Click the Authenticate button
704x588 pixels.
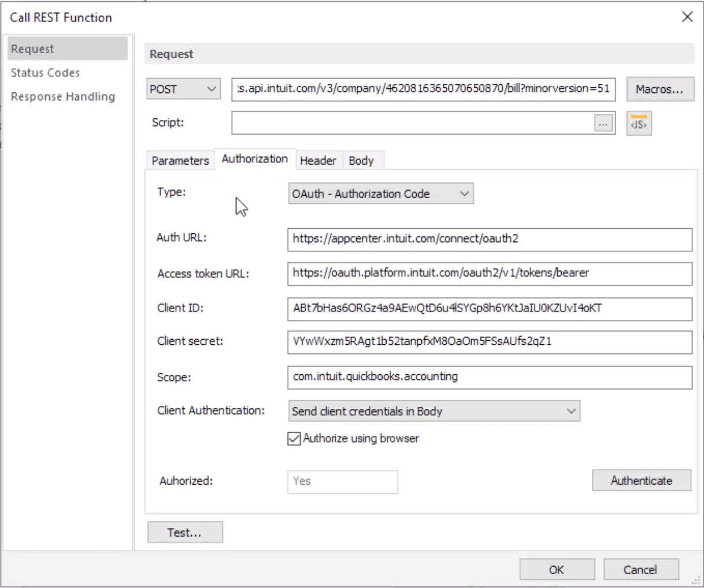(x=641, y=480)
